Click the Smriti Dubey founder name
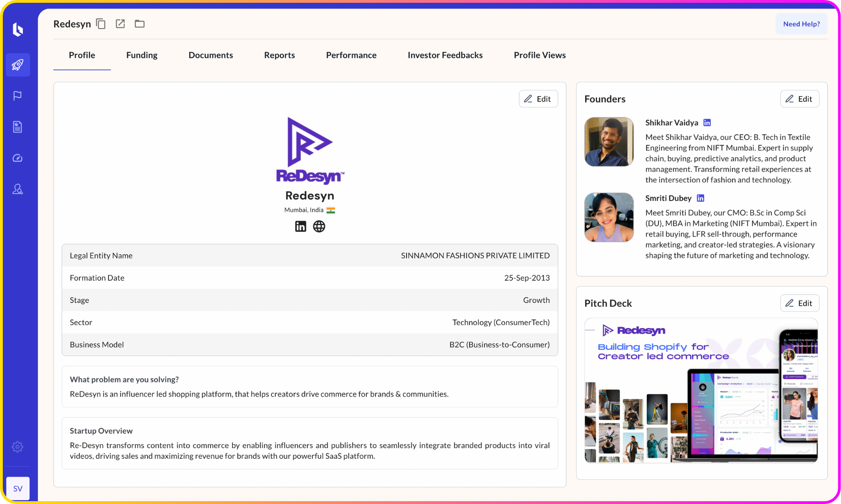Screen dimensions: 841x504 (668, 198)
